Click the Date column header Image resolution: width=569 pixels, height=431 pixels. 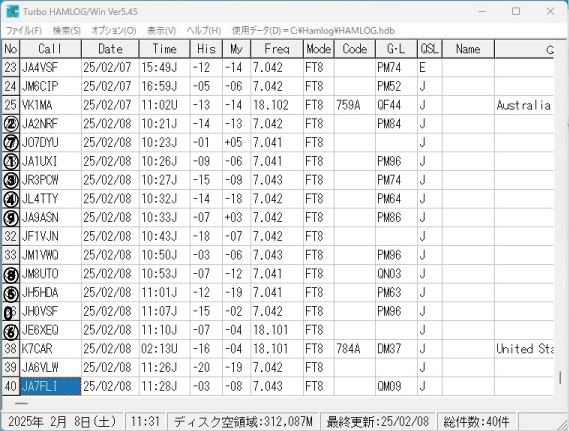click(x=110, y=49)
